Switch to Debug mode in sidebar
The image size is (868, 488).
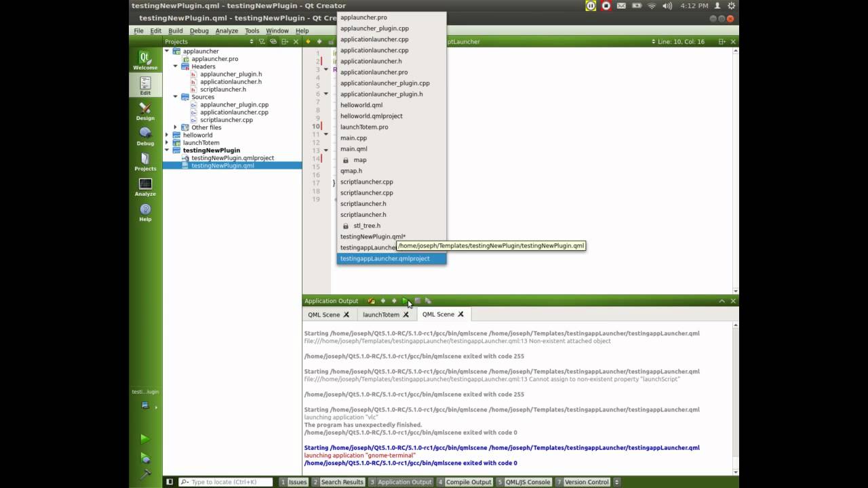[x=145, y=136]
